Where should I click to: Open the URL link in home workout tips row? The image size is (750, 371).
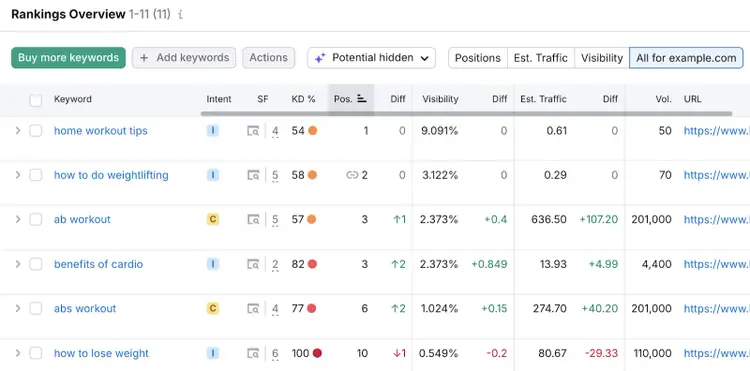click(x=717, y=131)
